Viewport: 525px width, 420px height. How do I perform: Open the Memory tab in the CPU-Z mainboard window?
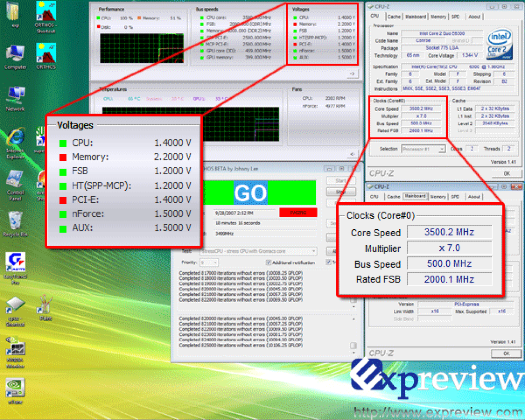(x=438, y=197)
